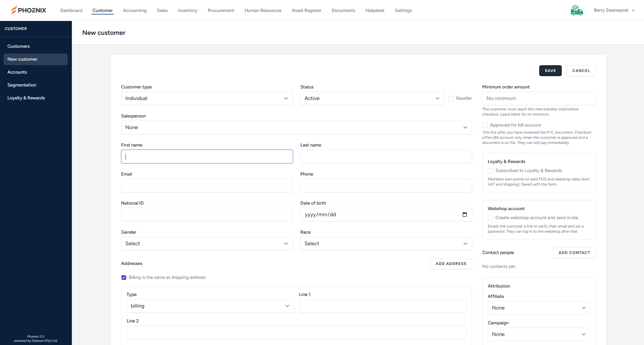The height and width of the screenshot is (345, 644).
Task: Click the SAVE button
Action: click(550, 71)
